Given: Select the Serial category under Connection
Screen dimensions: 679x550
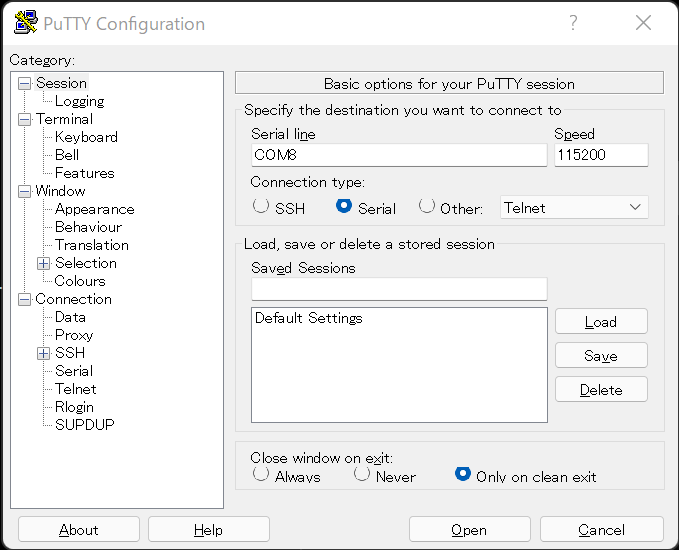Looking at the screenshot, I should pyautogui.click(x=74, y=371).
